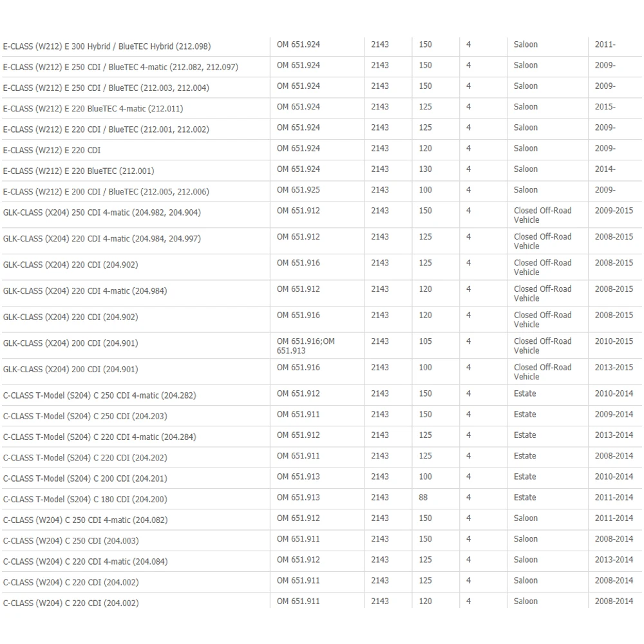The image size is (644, 644).
Task: Select T-Model C 180 CDI (204.200)
Action: point(85,500)
